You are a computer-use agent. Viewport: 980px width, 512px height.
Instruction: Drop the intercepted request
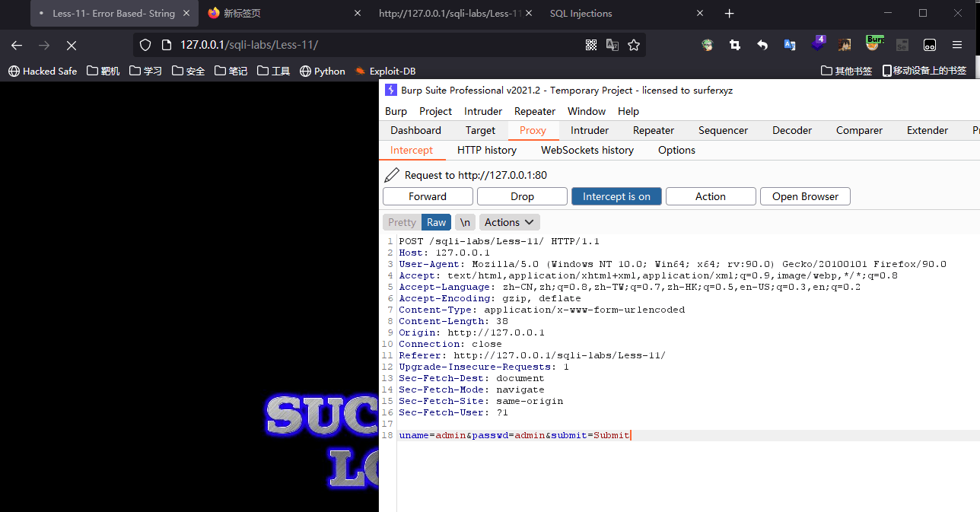pos(522,196)
